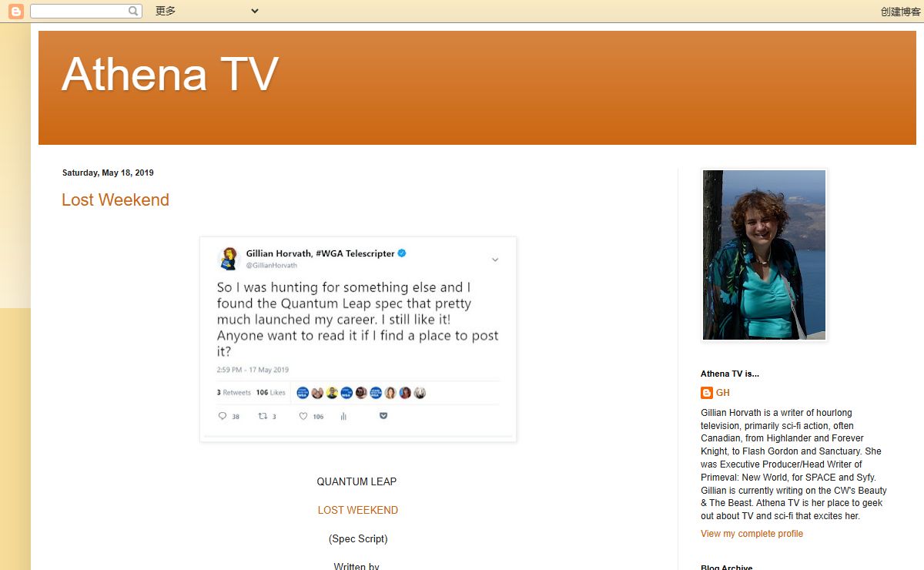Open the Lost Weekend post title
Screen dimensions: 924x570
(x=115, y=199)
